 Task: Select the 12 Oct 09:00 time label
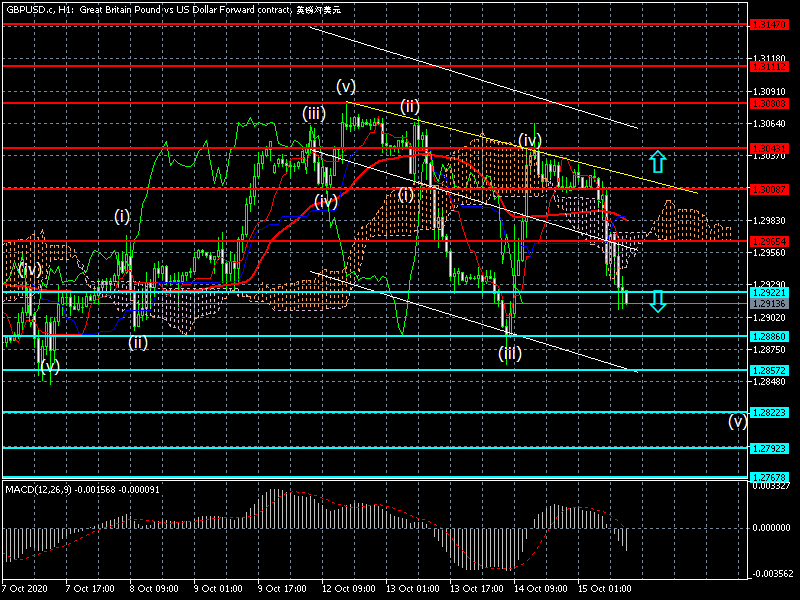(348, 588)
